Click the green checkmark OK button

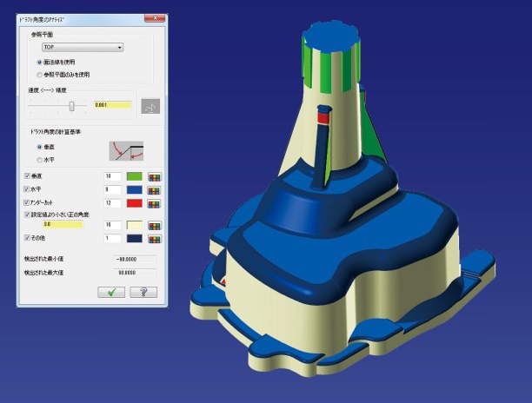pos(111,294)
